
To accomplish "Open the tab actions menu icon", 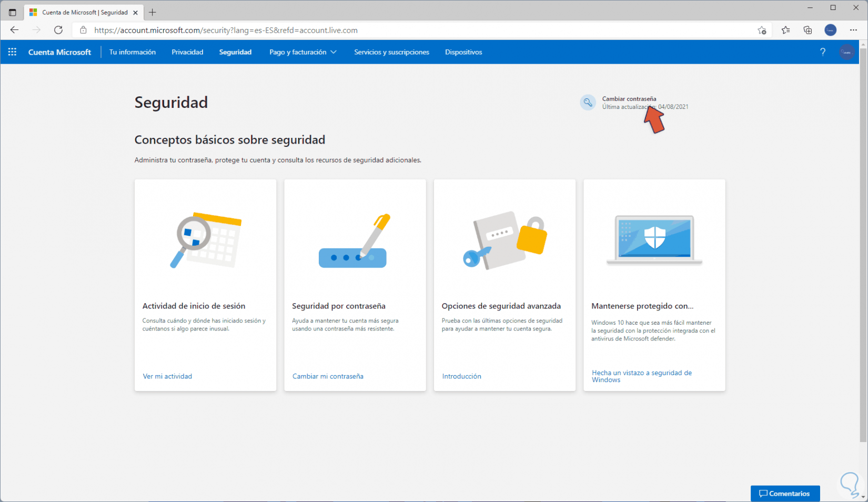I will [13, 12].
